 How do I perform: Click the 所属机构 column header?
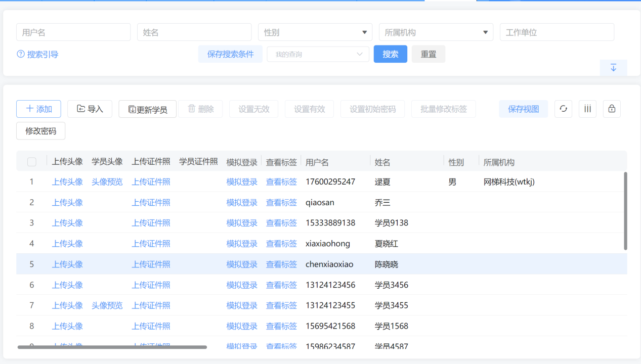(x=499, y=162)
